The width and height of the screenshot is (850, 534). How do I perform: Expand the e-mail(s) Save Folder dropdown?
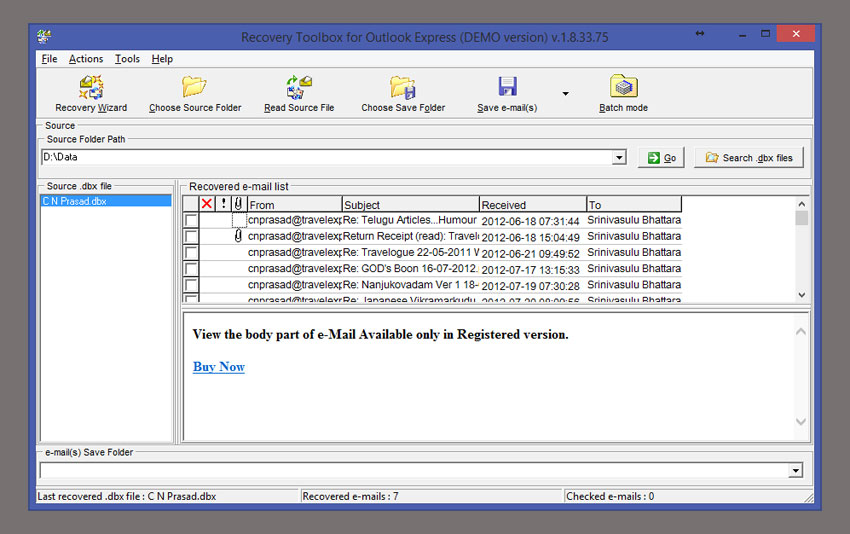click(795, 470)
